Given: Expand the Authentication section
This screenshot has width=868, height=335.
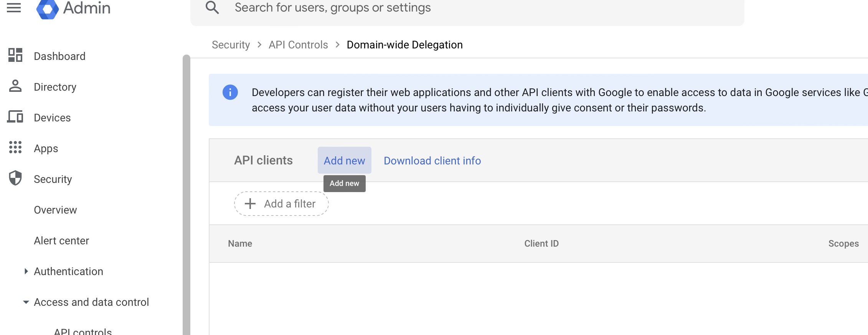Looking at the screenshot, I should coord(26,271).
